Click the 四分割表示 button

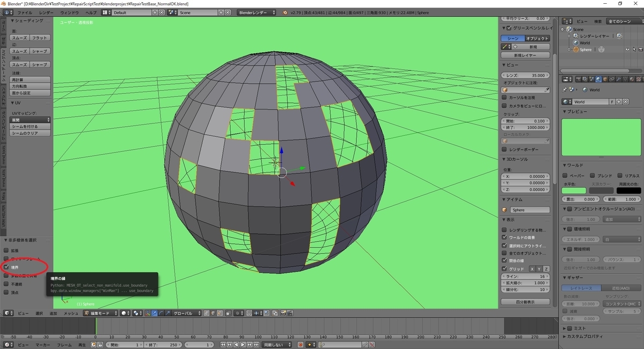pyautogui.click(x=525, y=302)
